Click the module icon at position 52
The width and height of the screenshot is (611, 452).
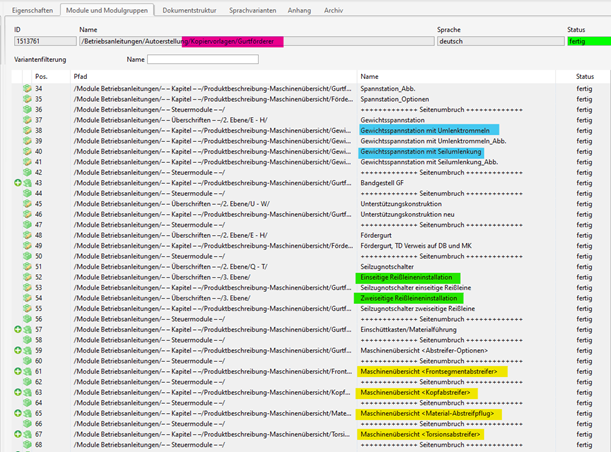tap(27, 277)
